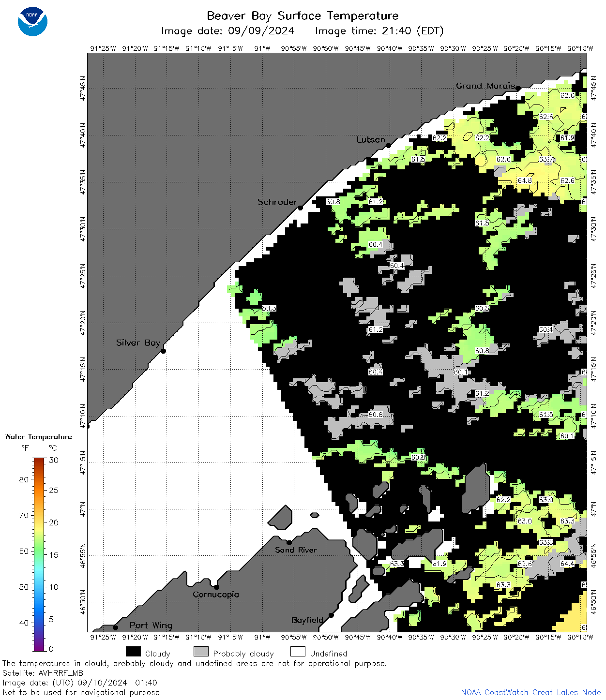
Task: Click the 60.8 label near Schroder
Action: point(333,202)
